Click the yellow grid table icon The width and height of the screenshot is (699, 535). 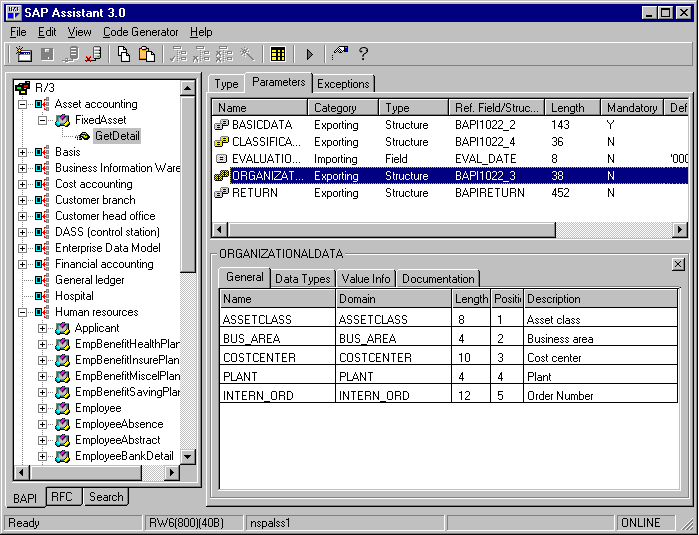pyautogui.click(x=278, y=54)
